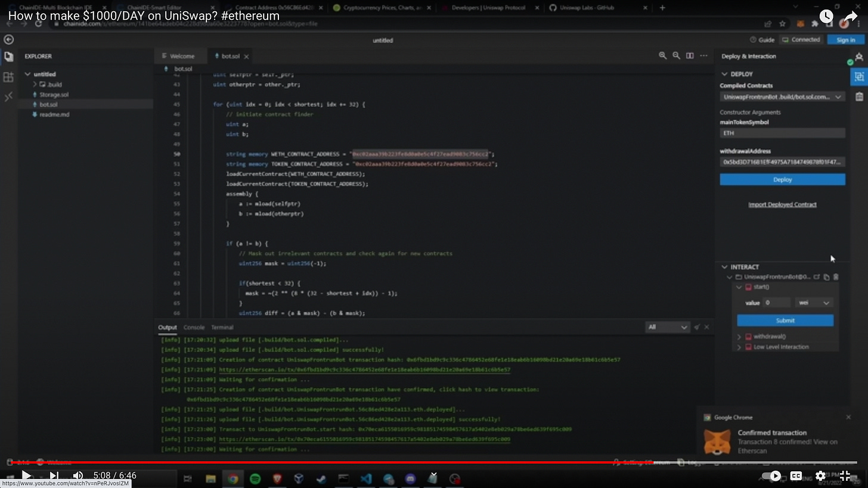Click Chrome icon in Windows taskbar
The width and height of the screenshot is (868, 488).
point(232,478)
